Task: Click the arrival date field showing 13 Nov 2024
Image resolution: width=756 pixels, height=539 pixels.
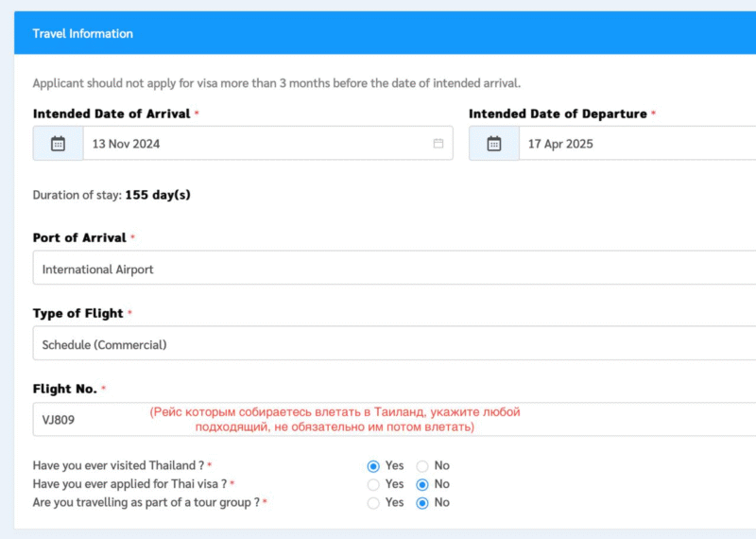Action: (x=255, y=144)
